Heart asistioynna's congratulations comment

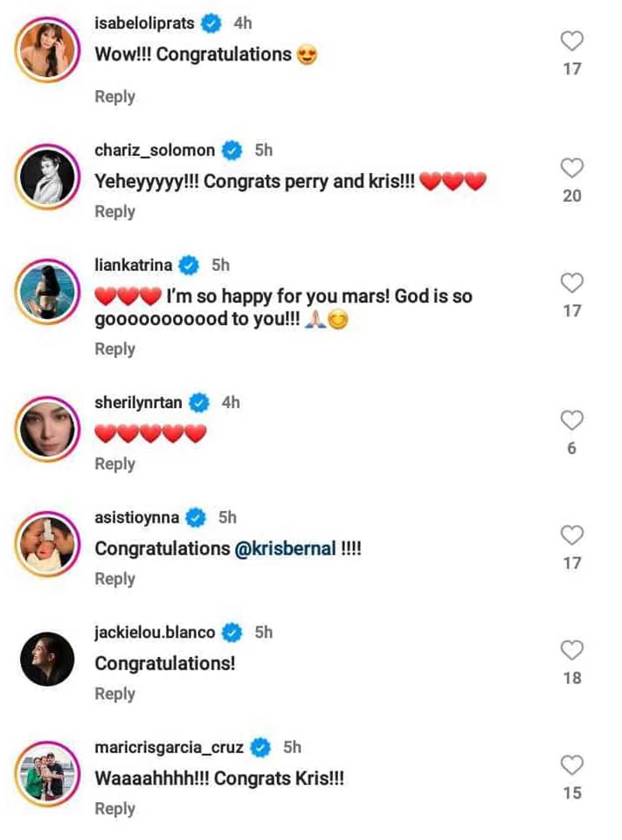(571, 535)
